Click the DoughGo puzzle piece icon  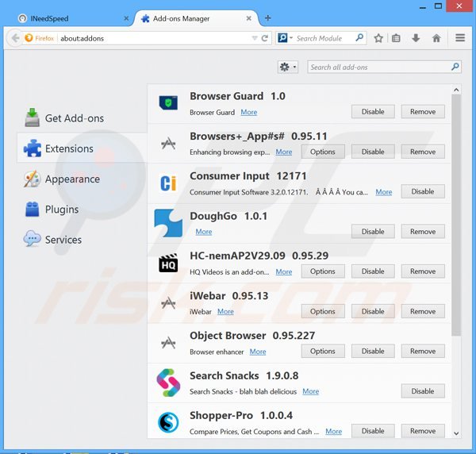click(x=168, y=223)
